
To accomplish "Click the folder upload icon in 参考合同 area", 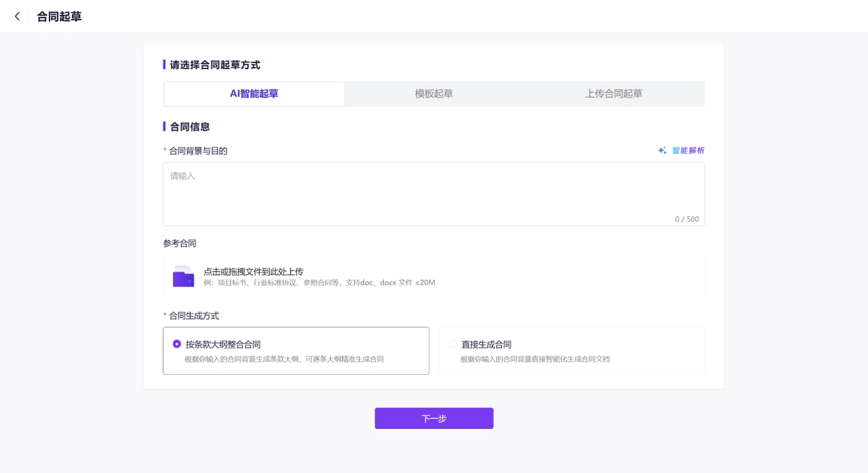I will click(183, 276).
